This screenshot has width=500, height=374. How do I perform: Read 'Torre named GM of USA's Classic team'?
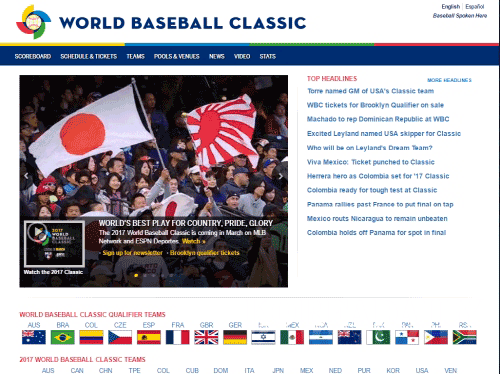(x=371, y=91)
